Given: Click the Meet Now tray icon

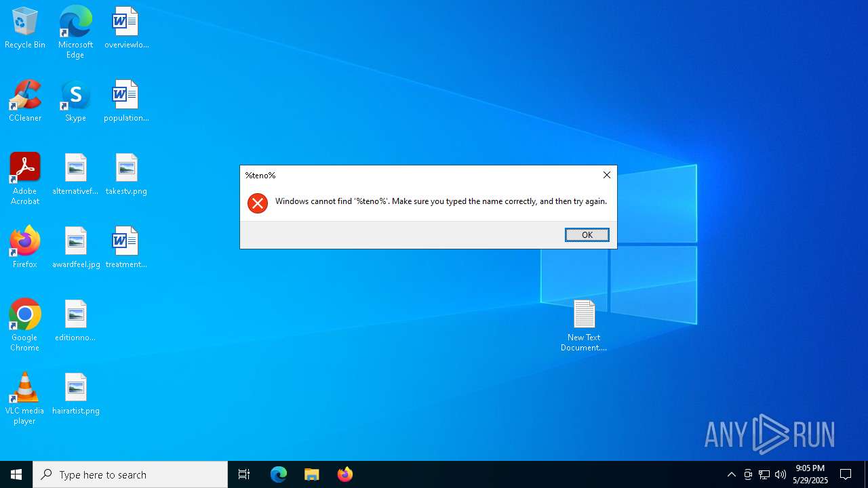Looking at the screenshot, I should [x=748, y=474].
